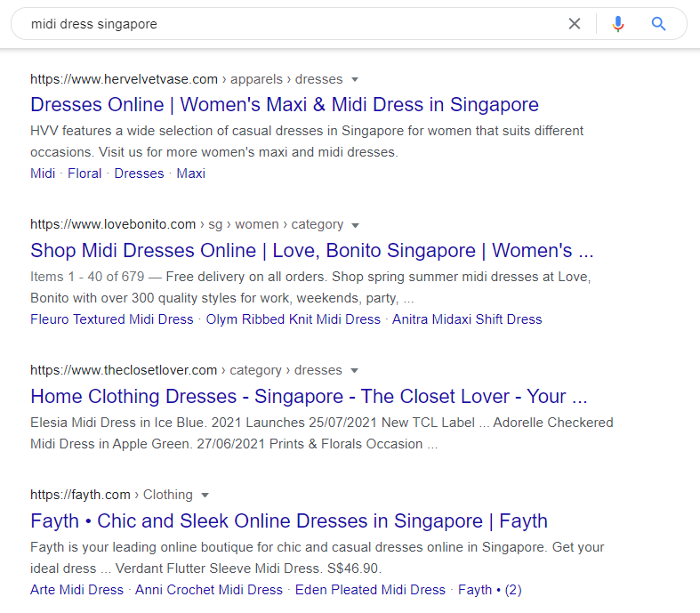Image resolution: width=700 pixels, height=613 pixels.
Task: Open Fleuro Textured Midi Dress sitelink
Action: pos(111,319)
